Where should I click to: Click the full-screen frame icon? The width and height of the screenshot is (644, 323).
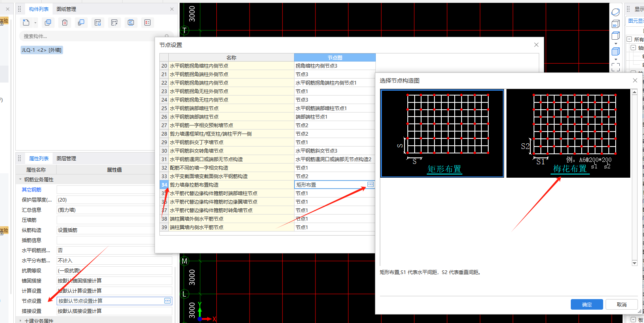click(x=616, y=67)
